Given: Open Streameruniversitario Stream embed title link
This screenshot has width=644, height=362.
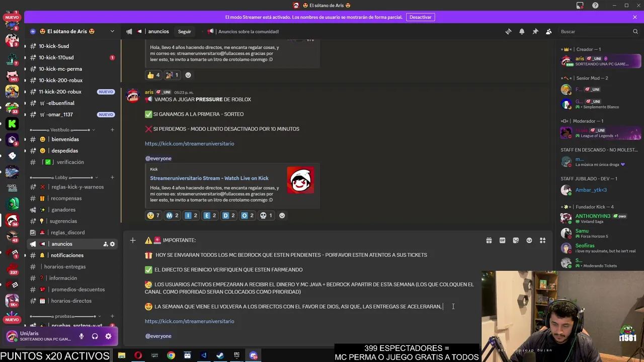Looking at the screenshot, I should coord(209,178).
